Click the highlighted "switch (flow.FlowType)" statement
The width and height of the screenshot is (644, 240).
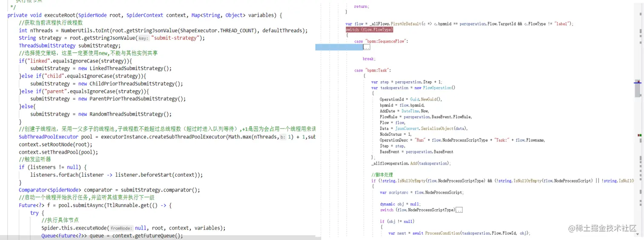pos(369,30)
